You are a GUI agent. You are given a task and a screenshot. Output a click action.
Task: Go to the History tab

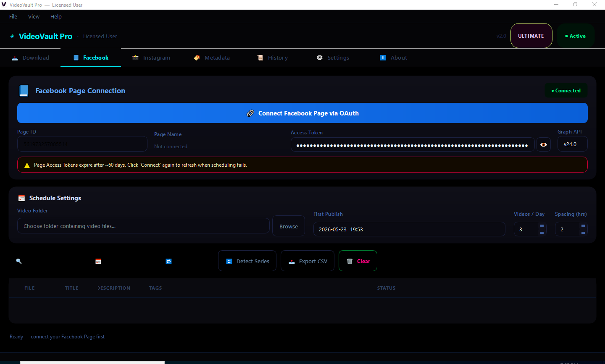pos(273,58)
